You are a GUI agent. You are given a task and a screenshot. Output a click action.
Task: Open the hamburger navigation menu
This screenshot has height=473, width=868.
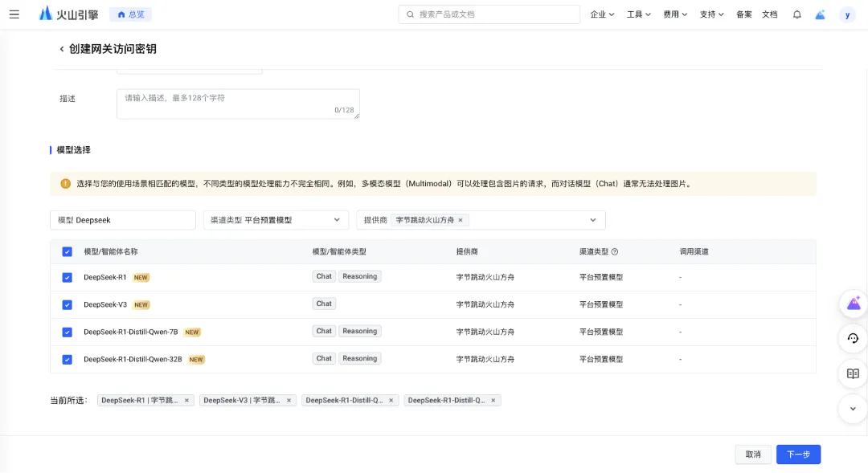click(14, 14)
